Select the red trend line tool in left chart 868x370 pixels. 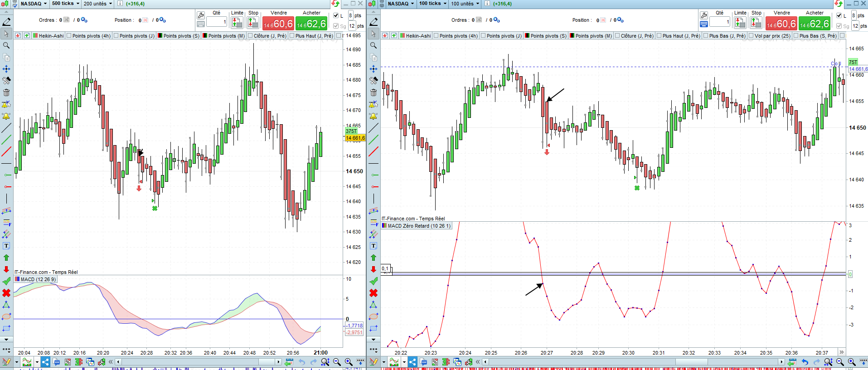(6, 151)
